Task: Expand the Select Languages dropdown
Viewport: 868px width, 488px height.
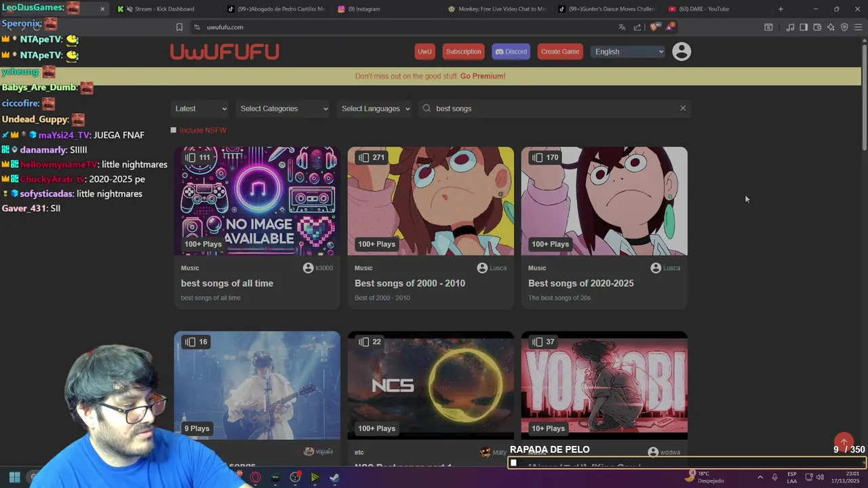Action: [x=375, y=108]
